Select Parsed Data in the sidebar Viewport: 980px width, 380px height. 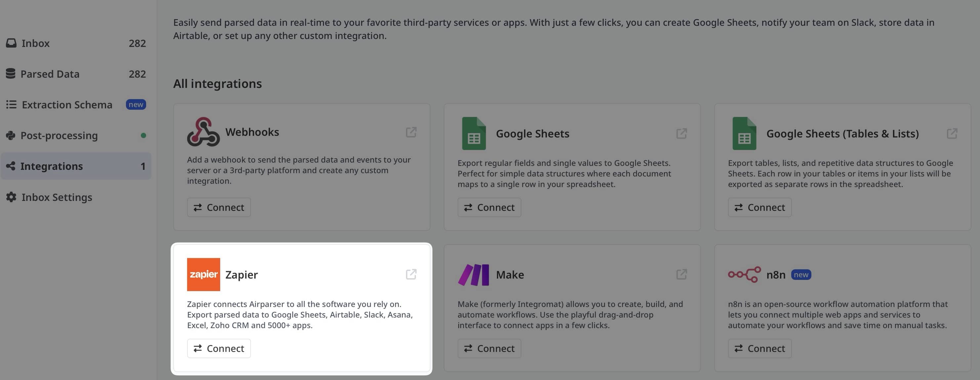coord(51,73)
